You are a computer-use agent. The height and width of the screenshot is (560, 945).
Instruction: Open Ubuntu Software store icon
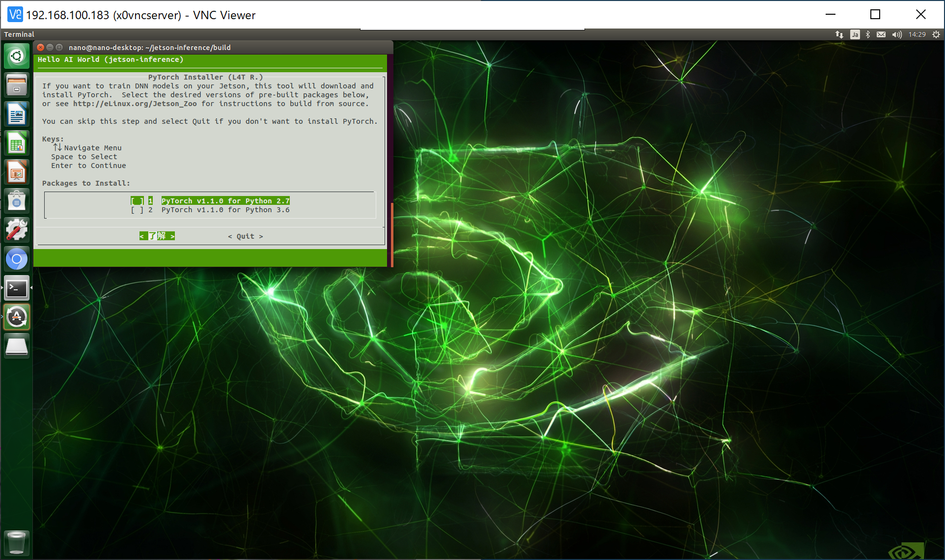coord(17,201)
